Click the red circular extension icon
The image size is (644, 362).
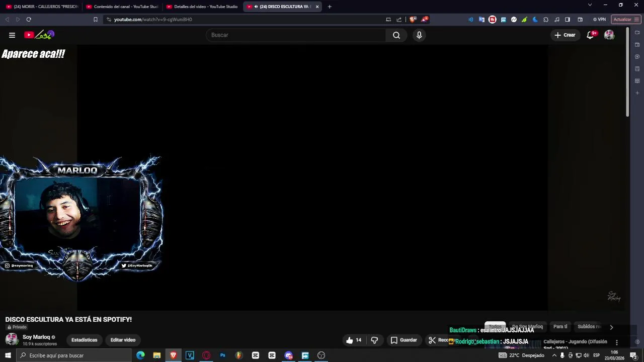(493, 20)
